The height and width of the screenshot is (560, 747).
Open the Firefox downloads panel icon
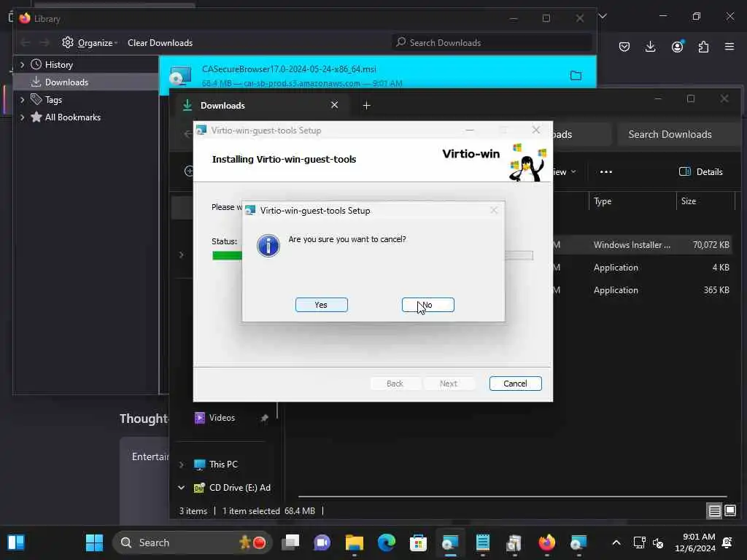650,47
